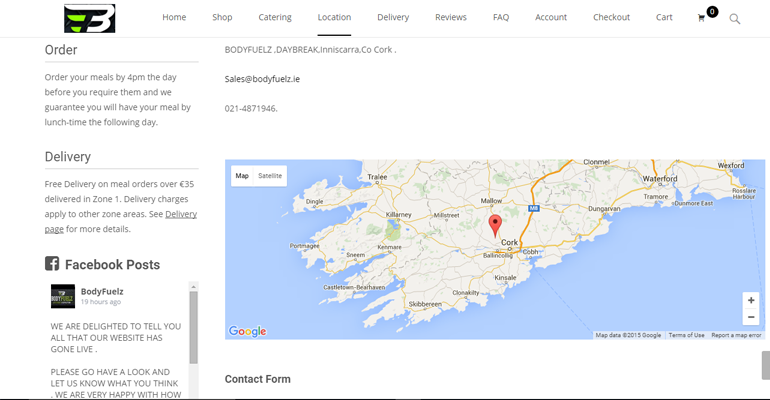This screenshot has height=400, width=770.
Task: Select the Map view toggle
Action: tap(242, 176)
